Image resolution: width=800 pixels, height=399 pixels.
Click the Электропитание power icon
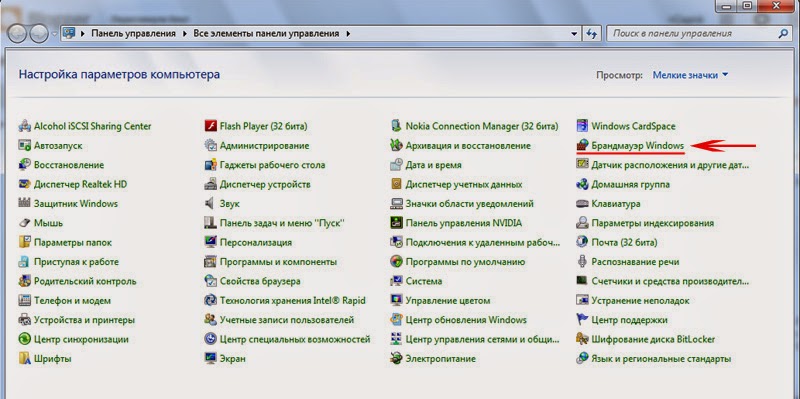(x=396, y=359)
